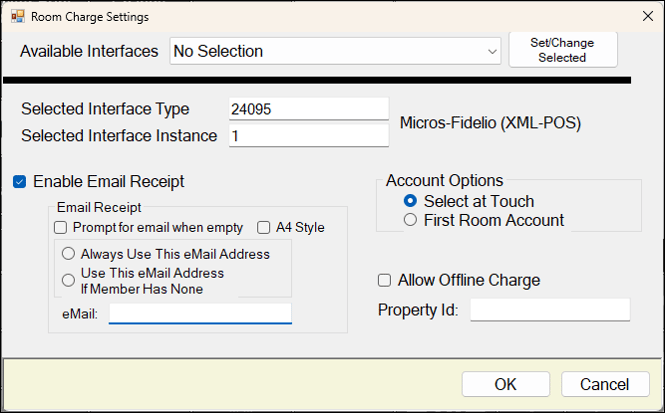The width and height of the screenshot is (665, 413).
Task: Click the Set/Change Selected button
Action: tap(562, 50)
